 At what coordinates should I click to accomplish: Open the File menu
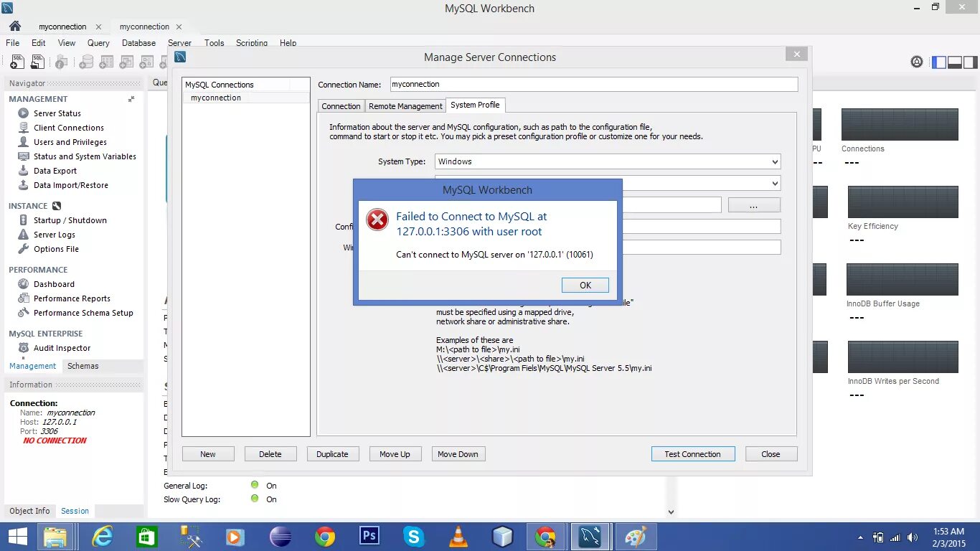click(x=13, y=43)
